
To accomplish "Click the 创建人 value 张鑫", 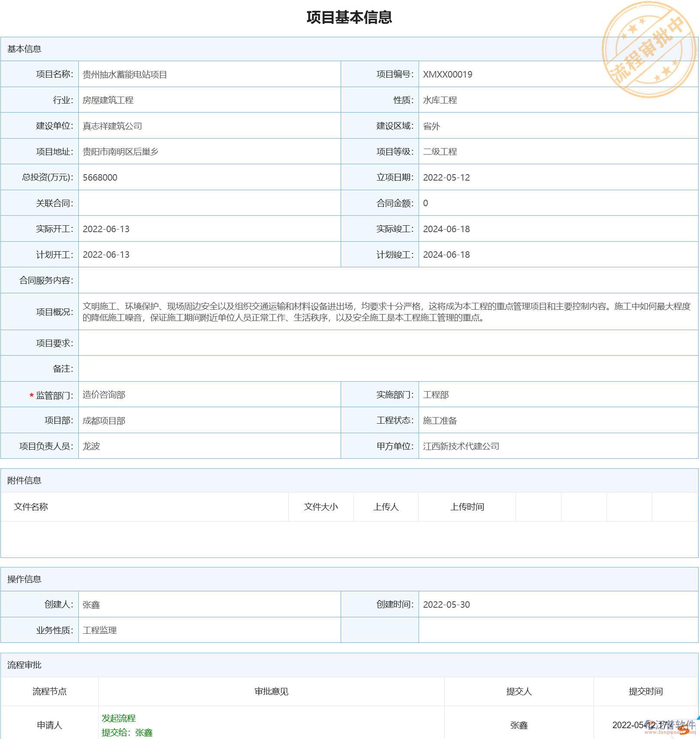I will (x=90, y=605).
